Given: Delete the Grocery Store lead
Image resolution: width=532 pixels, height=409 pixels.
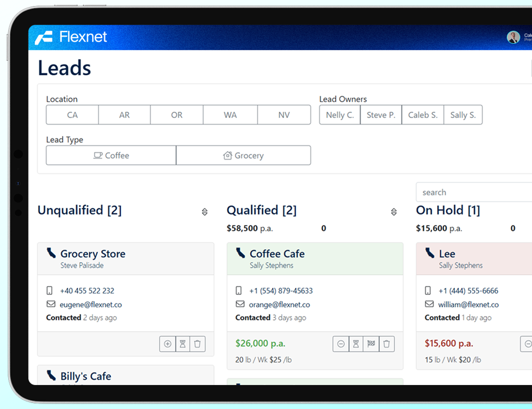Looking at the screenshot, I should coord(198,344).
